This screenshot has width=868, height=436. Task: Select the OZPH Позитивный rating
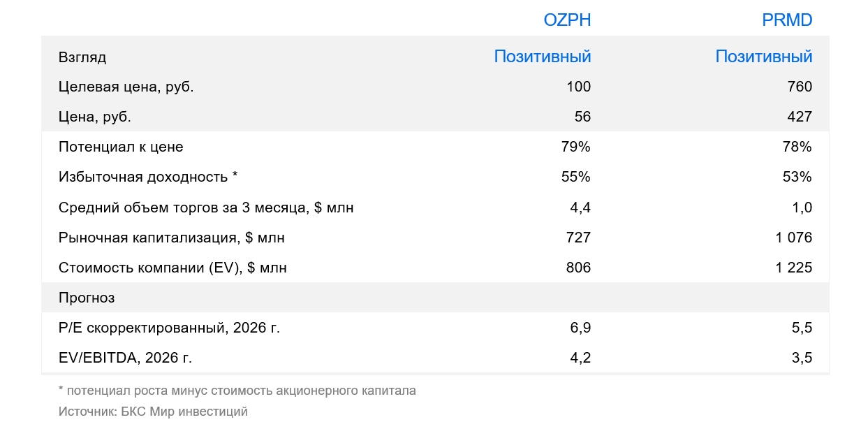(543, 57)
